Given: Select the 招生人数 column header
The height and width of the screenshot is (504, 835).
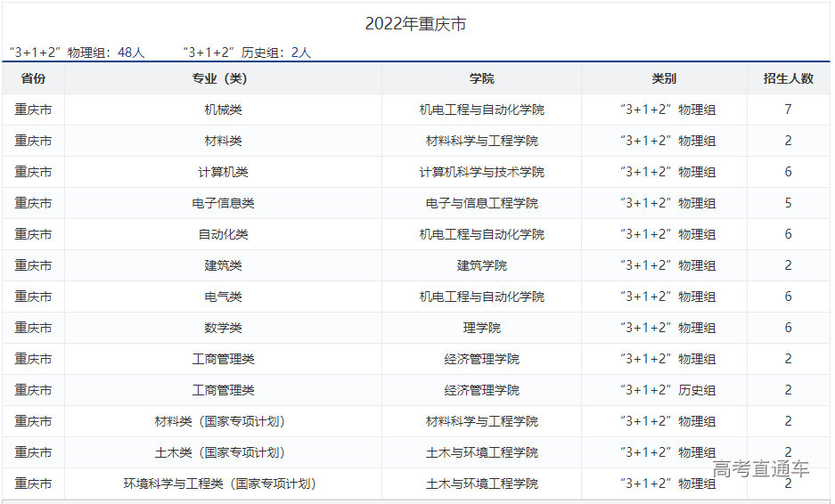Looking at the screenshot, I should pyautogui.click(x=788, y=78).
